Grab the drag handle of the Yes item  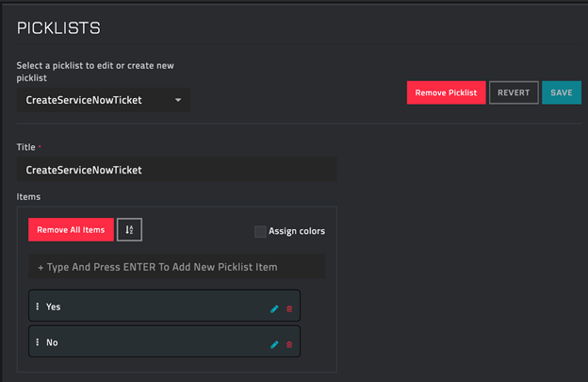(x=37, y=307)
